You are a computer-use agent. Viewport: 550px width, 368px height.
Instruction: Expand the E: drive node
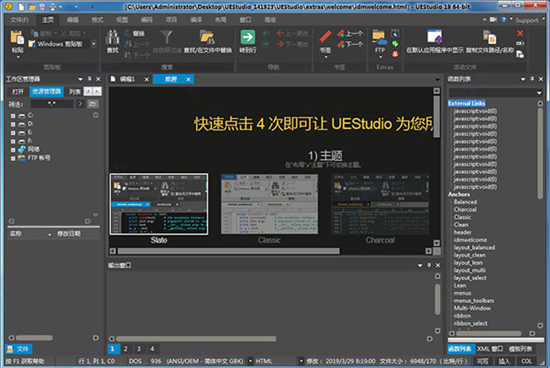pyautogui.click(x=13, y=133)
